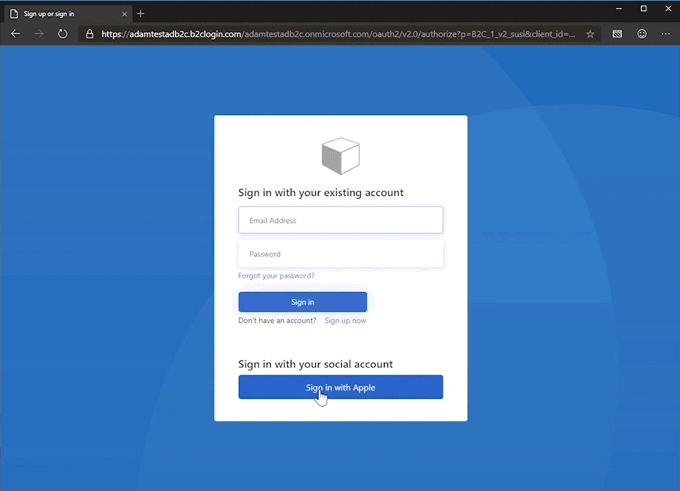Open a new tab with plus icon
Screen dimensions: 680x491
[x=141, y=14]
